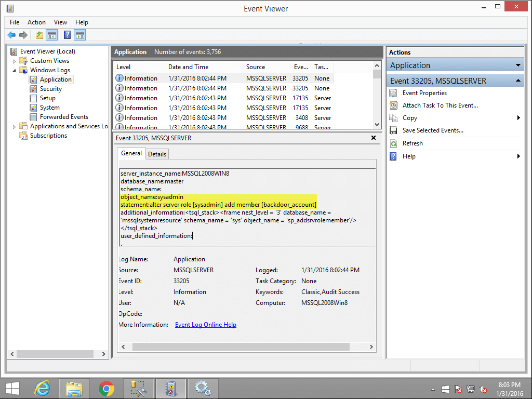Click Event Properties action
Screen dimensions: 532x399
coord(424,93)
